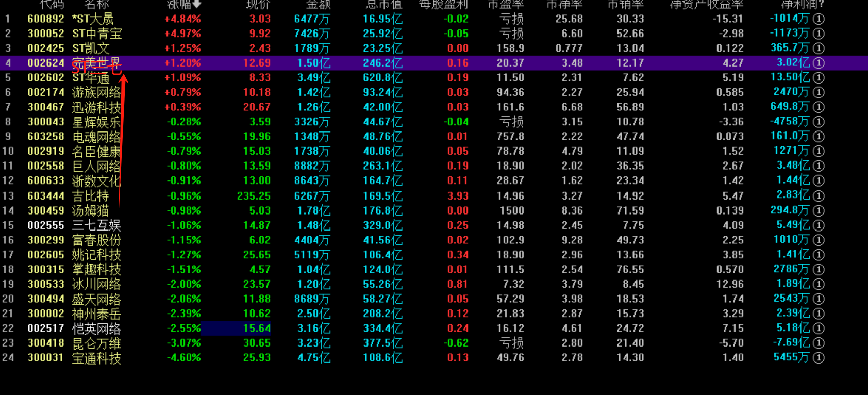The height and width of the screenshot is (395, 868).
Task: Select stock name 宝通科技
Action: coord(96,358)
